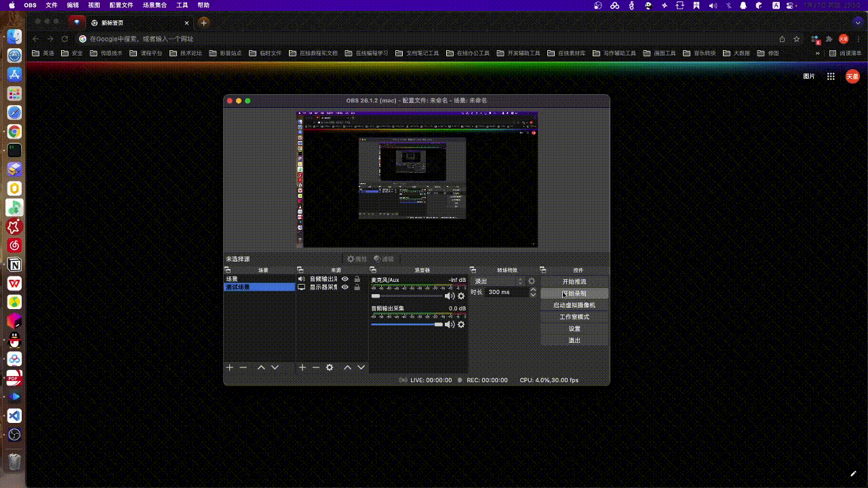Expand the 技术论坛 bookmark folder
The width and height of the screenshot is (868, 488).
[186, 53]
